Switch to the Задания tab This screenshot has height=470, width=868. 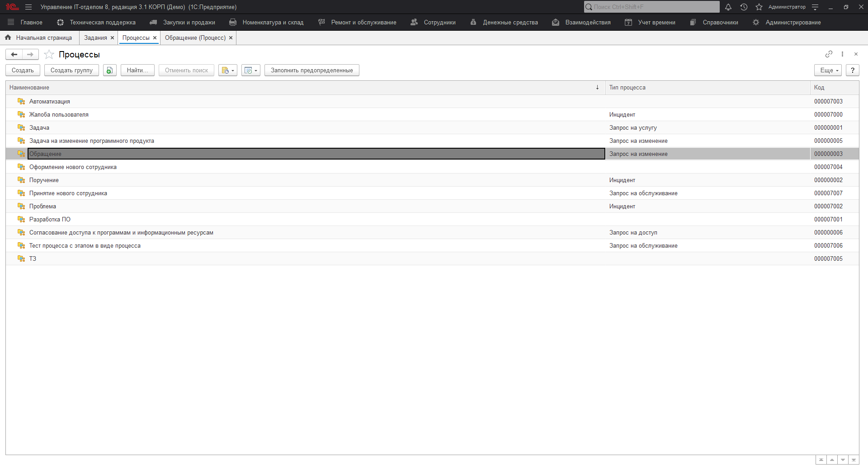click(x=95, y=38)
